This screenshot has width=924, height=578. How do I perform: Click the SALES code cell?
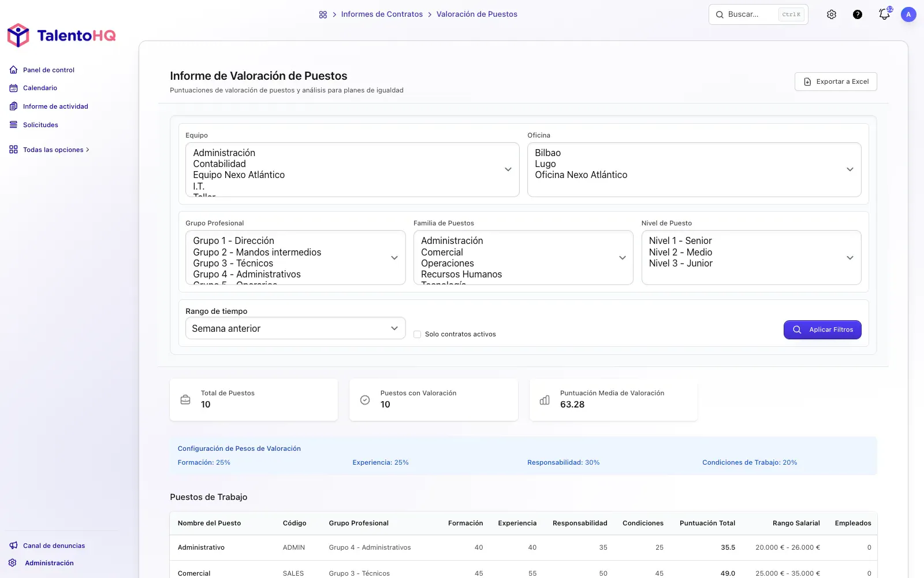pos(293,573)
